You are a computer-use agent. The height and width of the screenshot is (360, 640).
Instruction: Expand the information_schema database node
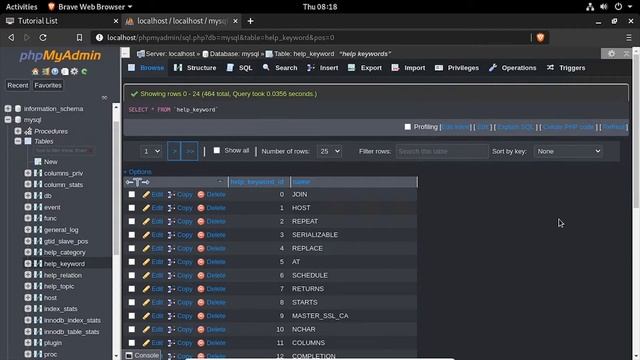point(8,109)
